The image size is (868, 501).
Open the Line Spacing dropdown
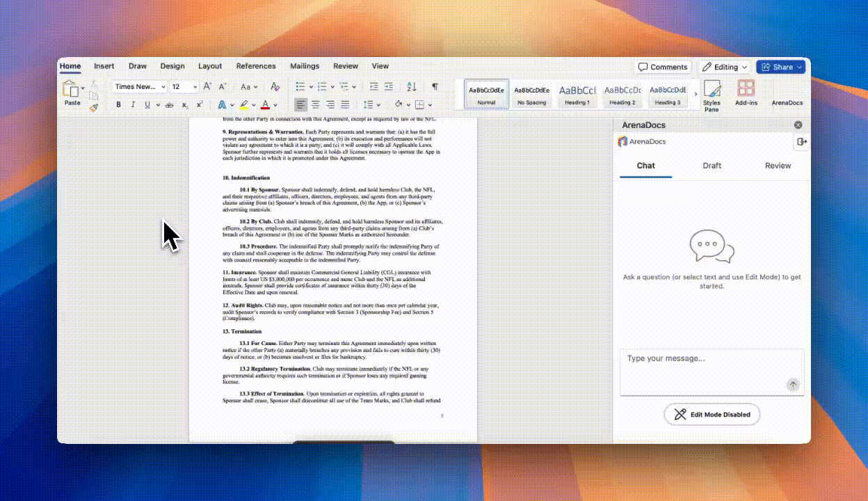click(371, 104)
